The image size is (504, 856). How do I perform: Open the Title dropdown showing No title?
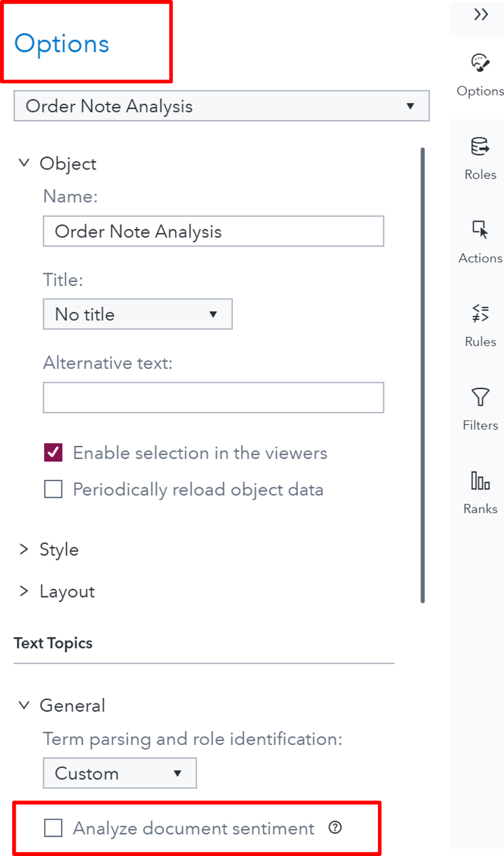pos(138,314)
